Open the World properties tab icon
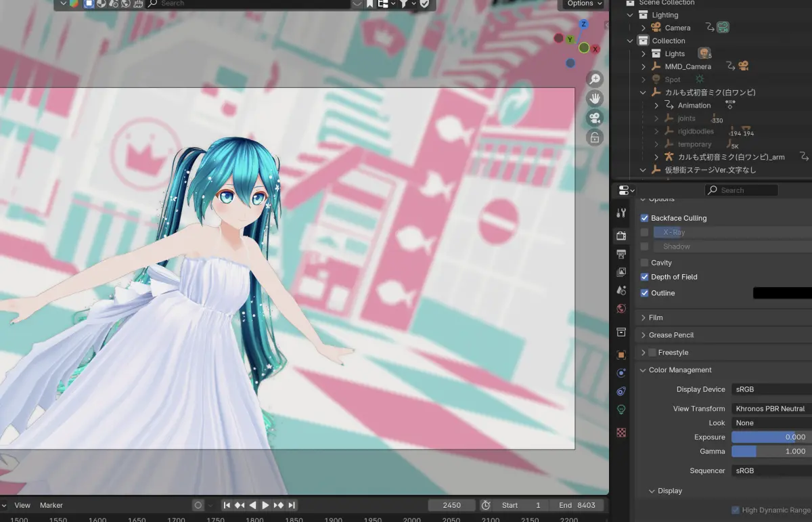 [621, 309]
